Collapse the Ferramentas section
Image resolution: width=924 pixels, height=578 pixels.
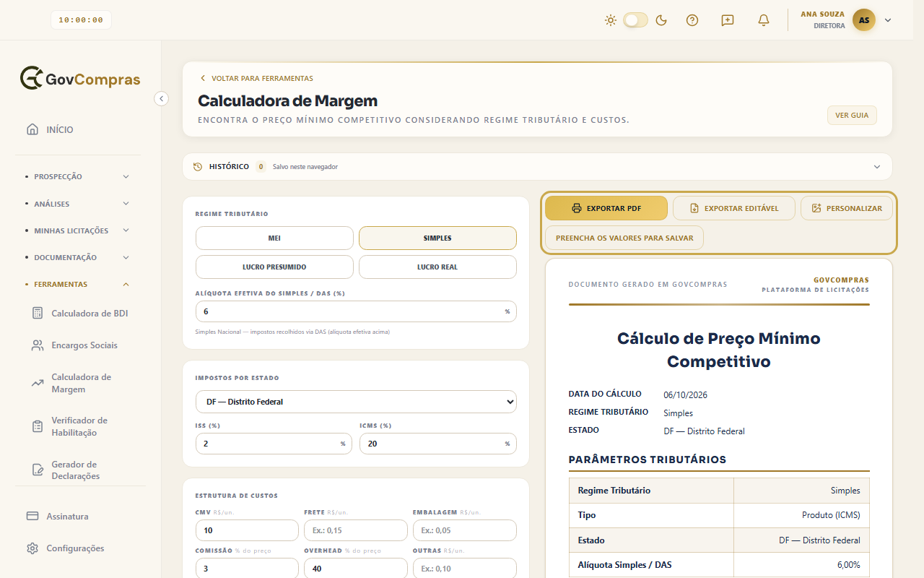tap(78, 285)
